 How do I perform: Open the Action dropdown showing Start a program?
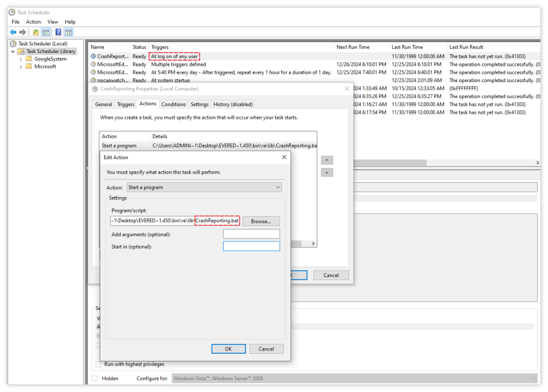click(x=204, y=187)
